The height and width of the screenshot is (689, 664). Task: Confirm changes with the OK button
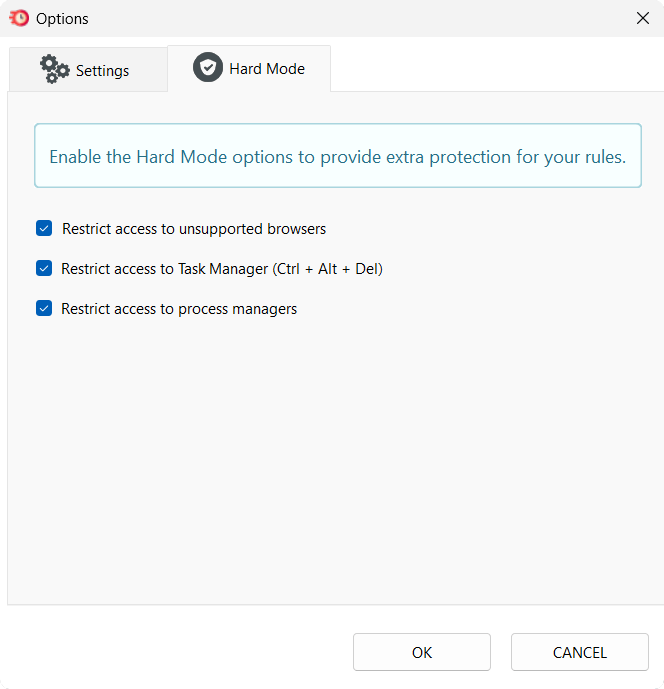point(421,652)
